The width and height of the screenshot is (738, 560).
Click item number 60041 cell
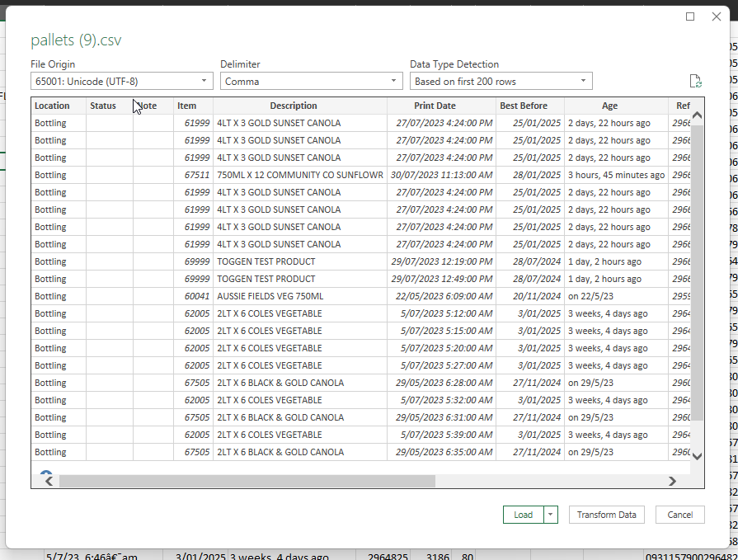(194, 296)
